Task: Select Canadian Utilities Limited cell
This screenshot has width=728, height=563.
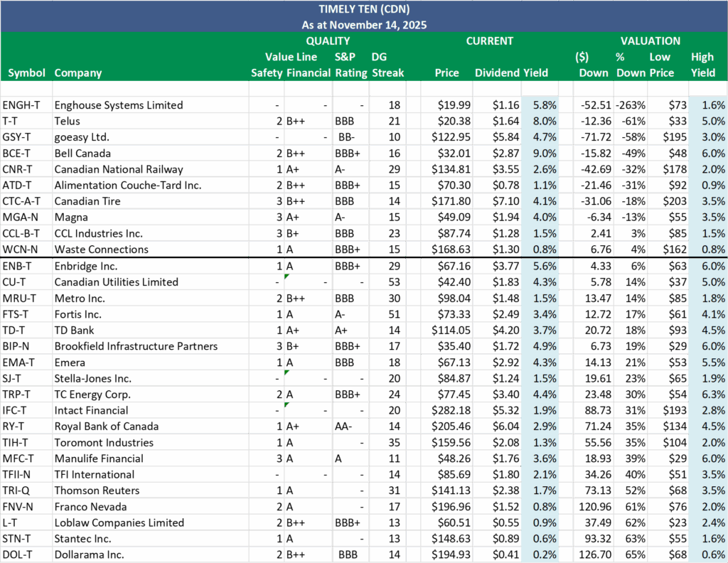Action: click(x=151, y=282)
